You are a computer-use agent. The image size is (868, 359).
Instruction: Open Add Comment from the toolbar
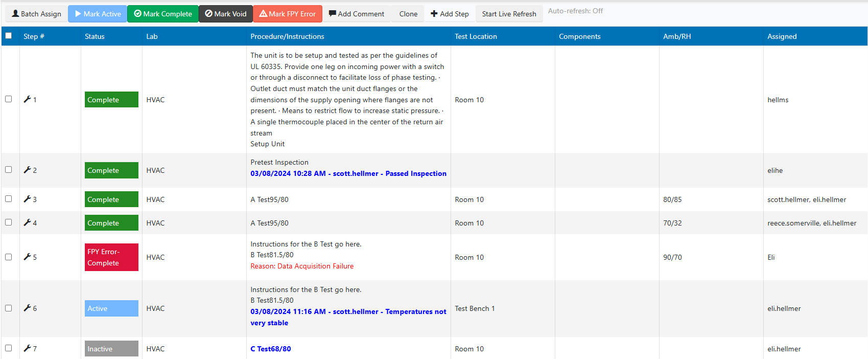pyautogui.click(x=356, y=14)
